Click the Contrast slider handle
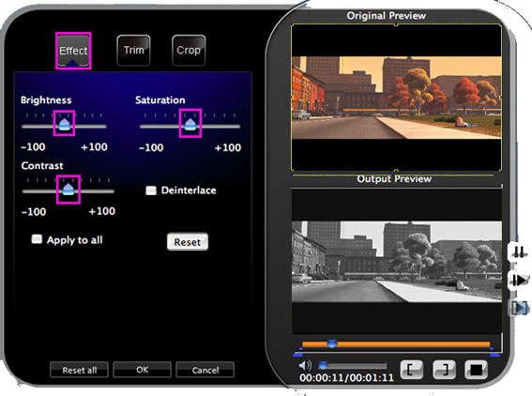The height and width of the screenshot is (396, 532). pyautogui.click(x=68, y=189)
